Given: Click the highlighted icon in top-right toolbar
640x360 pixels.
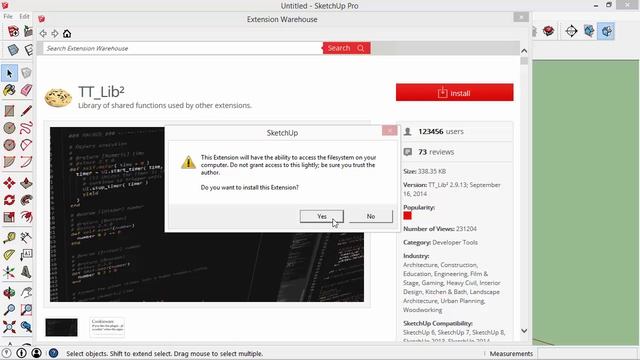Looking at the screenshot, I should (x=607, y=31).
